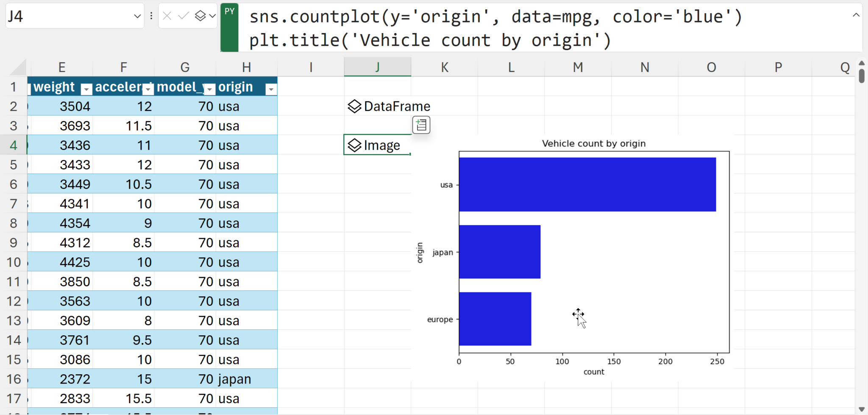Click the DataFrame card icon in cell J2

354,106
